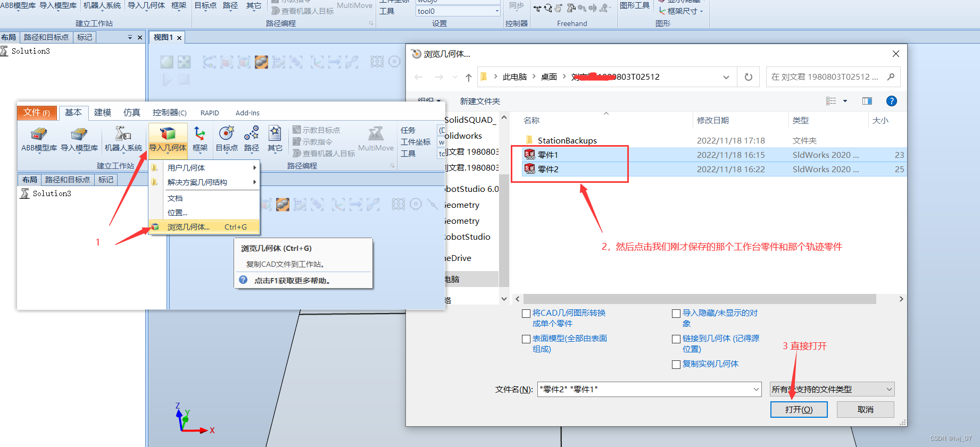Click the panel options dropdown arrow beside 标记 tab
The height and width of the screenshot is (447, 980).
coord(130,38)
